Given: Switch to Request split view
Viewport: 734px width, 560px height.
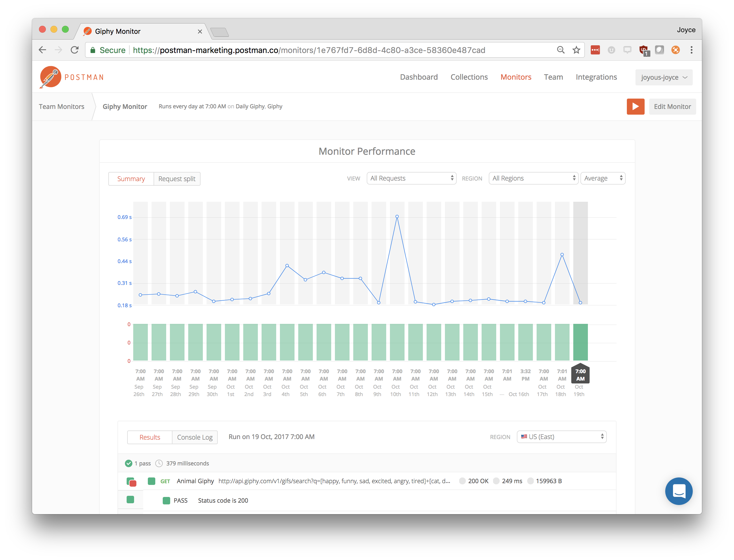Looking at the screenshot, I should 176,179.
